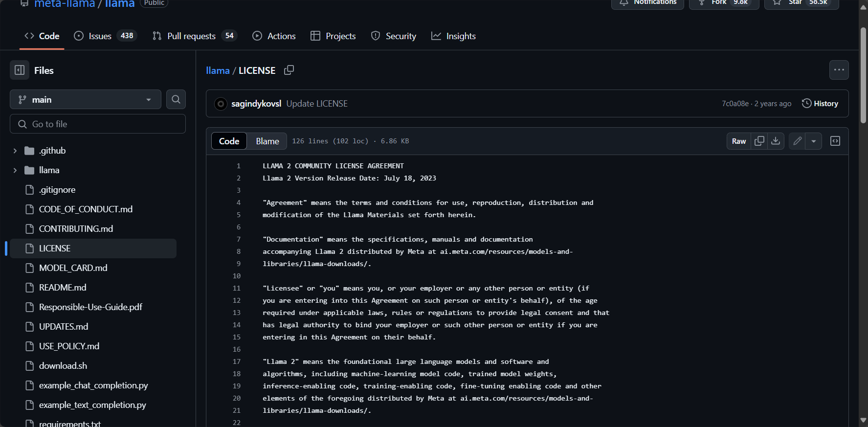Screen dimensions: 868x427
Task: Open CODE_OF_CONDUCT.md file
Action: point(86,209)
